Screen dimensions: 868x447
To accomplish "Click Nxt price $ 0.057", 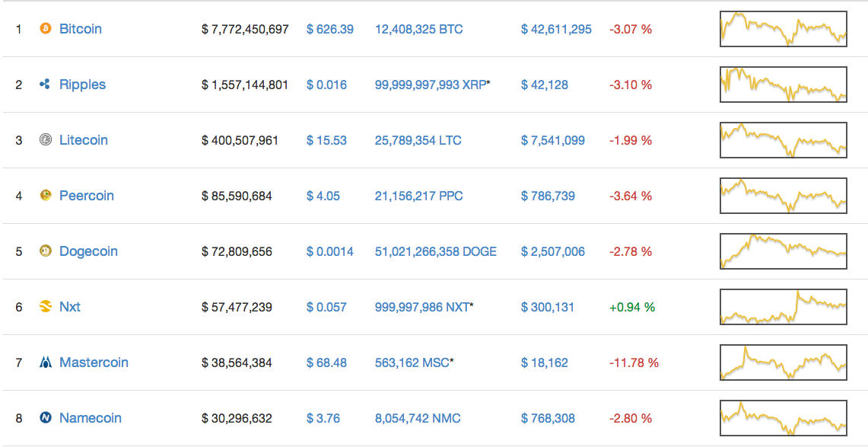I will (326, 307).
